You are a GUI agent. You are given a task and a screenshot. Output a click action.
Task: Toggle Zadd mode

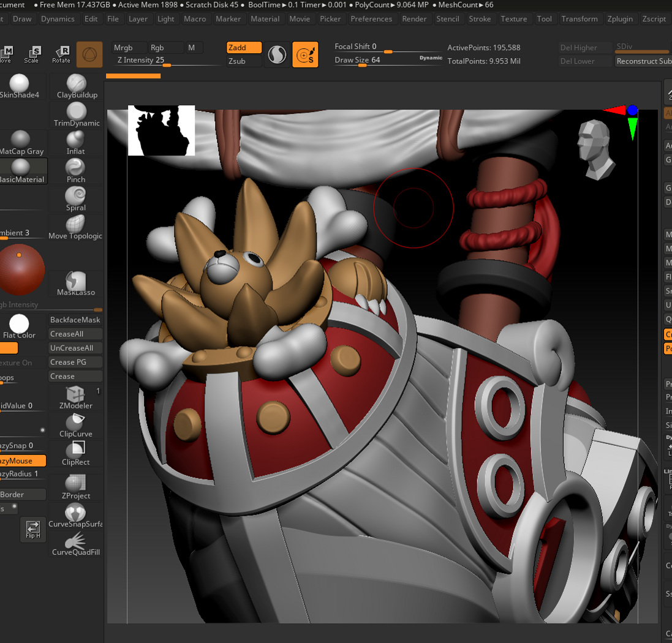pyautogui.click(x=244, y=48)
